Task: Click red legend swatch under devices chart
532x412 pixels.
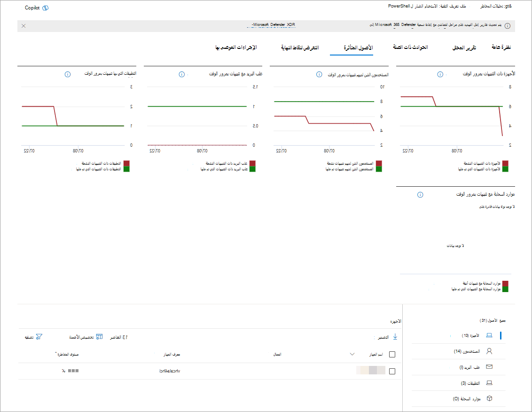Action: click(505, 163)
